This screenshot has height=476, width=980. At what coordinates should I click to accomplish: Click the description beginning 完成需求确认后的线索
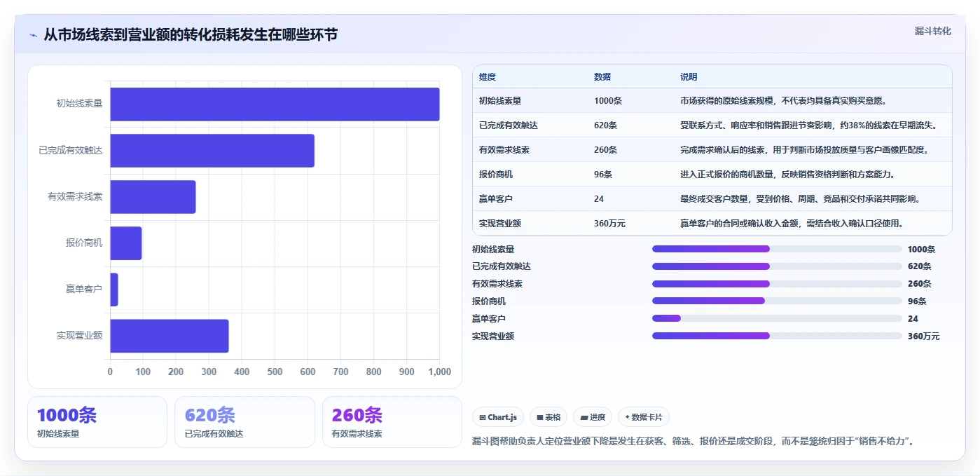pos(805,150)
